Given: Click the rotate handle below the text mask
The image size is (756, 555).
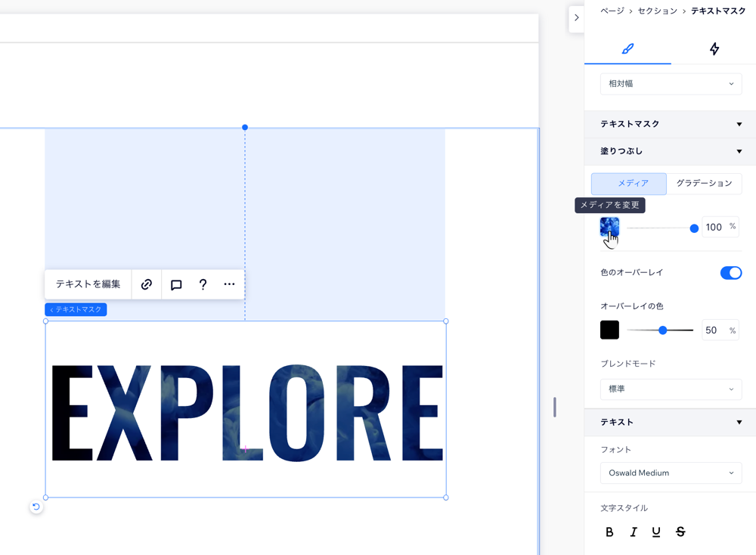Looking at the screenshot, I should (x=36, y=507).
